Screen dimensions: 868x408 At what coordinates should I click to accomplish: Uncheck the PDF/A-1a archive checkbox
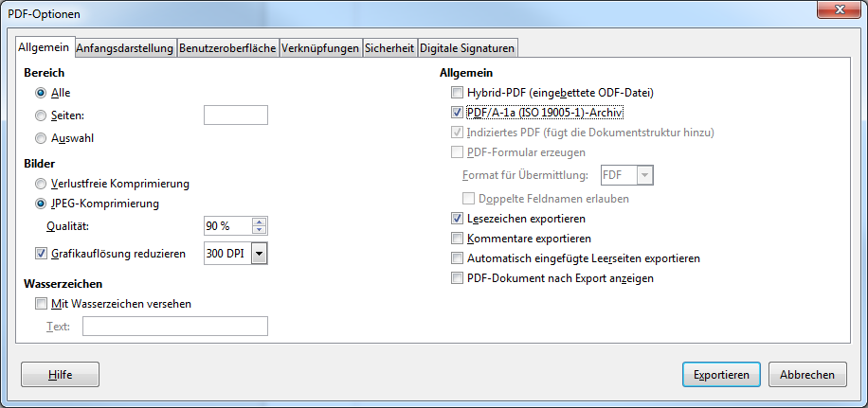click(x=458, y=113)
